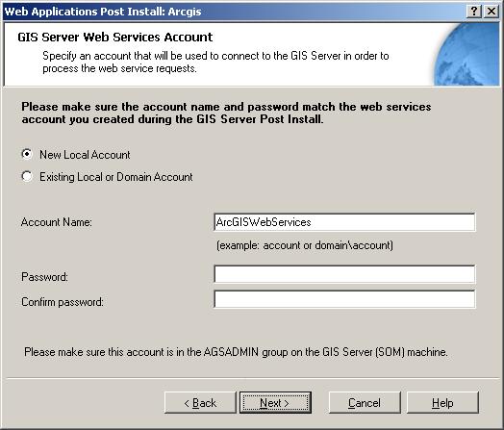This screenshot has height=430, width=504.
Task: Cancel the post install wizard
Action: 365,403
